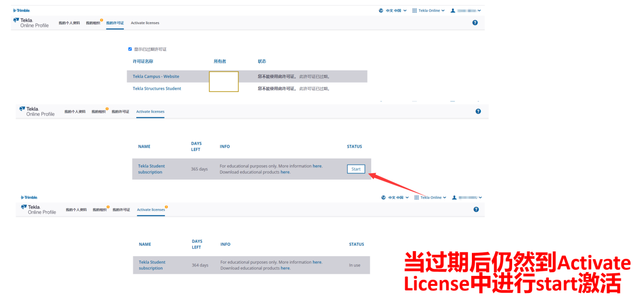The image size is (644, 301).
Task: Click the help icon on the Activate licenses page
Action: pos(477,111)
